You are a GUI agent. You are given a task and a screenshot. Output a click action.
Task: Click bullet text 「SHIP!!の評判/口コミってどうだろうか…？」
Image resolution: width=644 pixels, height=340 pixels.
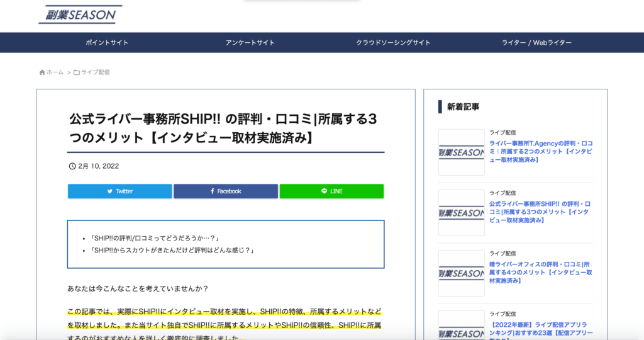tap(155, 238)
